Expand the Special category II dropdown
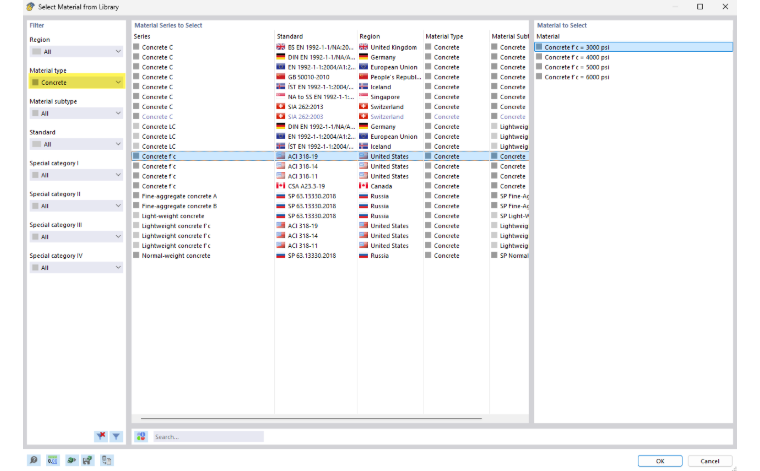 (x=76, y=206)
